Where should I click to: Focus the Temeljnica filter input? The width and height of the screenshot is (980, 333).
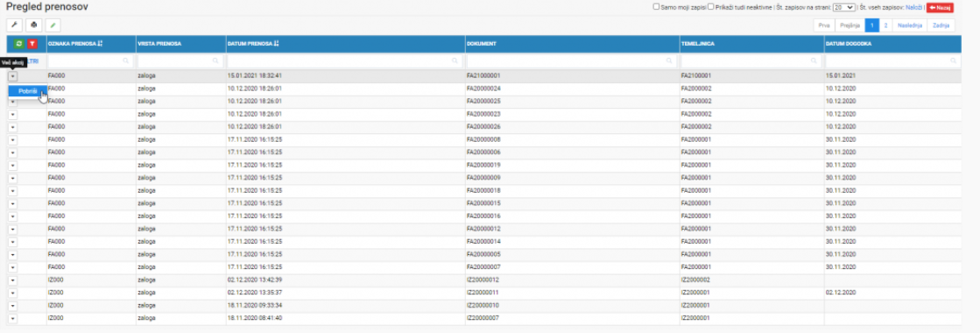(x=751, y=60)
